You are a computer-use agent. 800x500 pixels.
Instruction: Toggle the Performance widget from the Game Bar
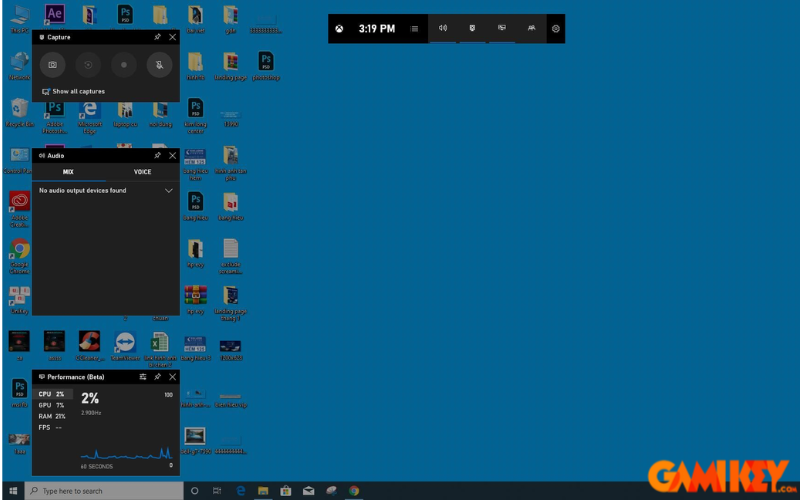click(x=502, y=29)
